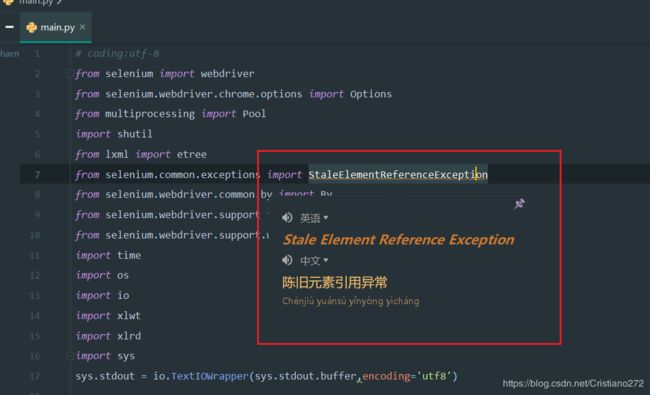Close the main.py editor tab
650x395 pixels.
(82, 27)
